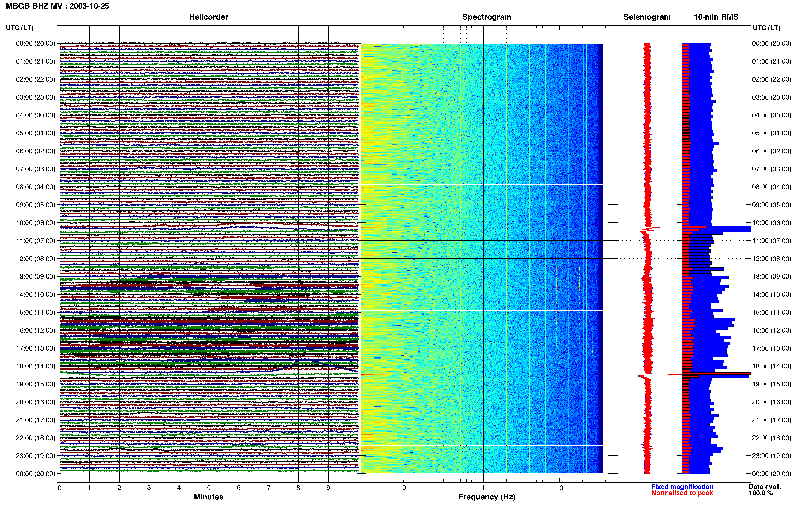Viewport: 812px width, 508px height.
Task: Click the '5' minutes tick label
Action: coord(209,488)
